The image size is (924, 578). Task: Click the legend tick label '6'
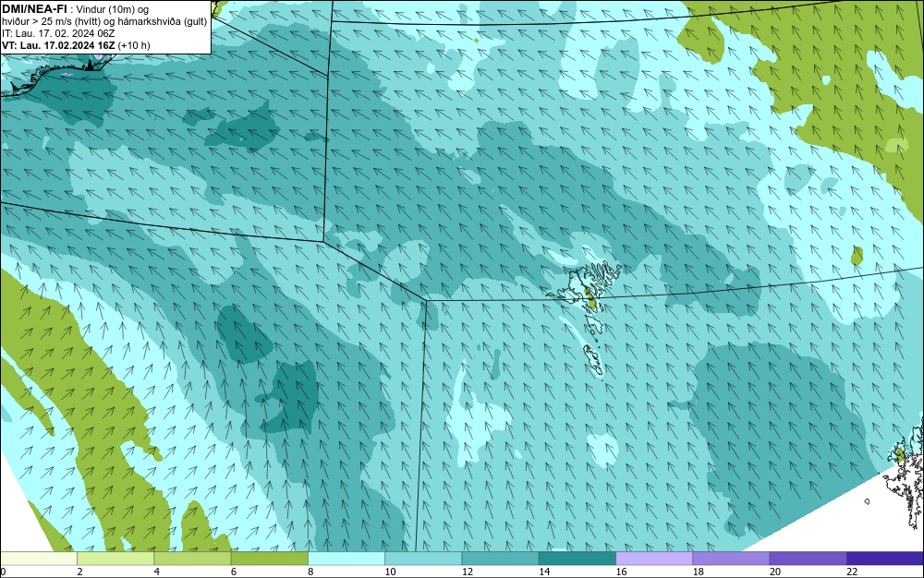tap(234, 572)
